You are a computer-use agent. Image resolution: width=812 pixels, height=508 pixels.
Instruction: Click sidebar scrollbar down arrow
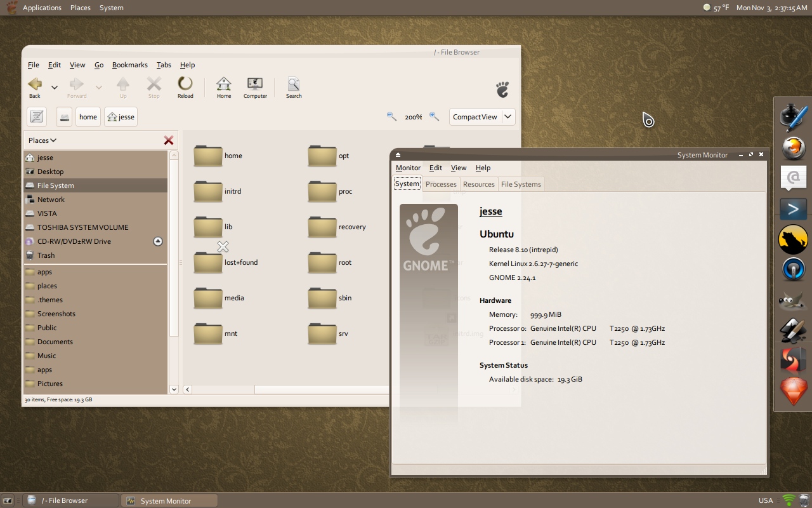point(174,389)
